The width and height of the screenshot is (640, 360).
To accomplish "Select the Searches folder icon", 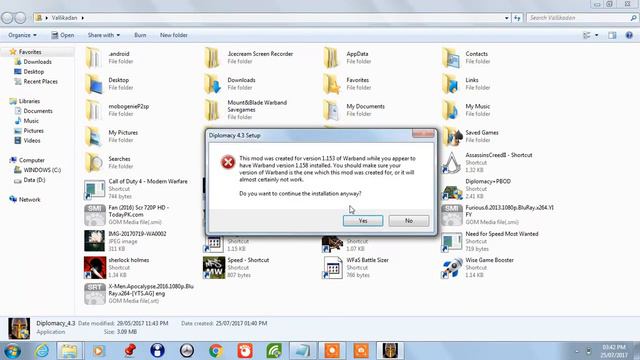I will [94, 162].
